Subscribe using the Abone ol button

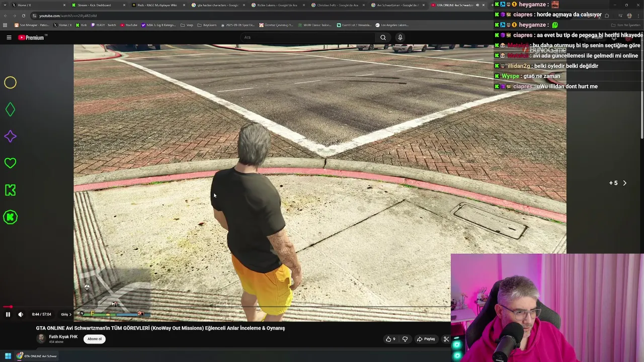95,339
